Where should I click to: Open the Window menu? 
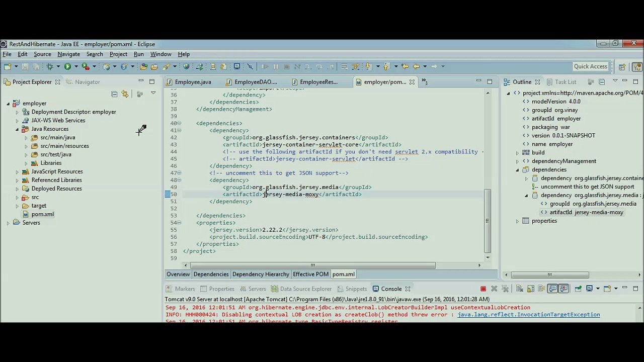(x=160, y=54)
